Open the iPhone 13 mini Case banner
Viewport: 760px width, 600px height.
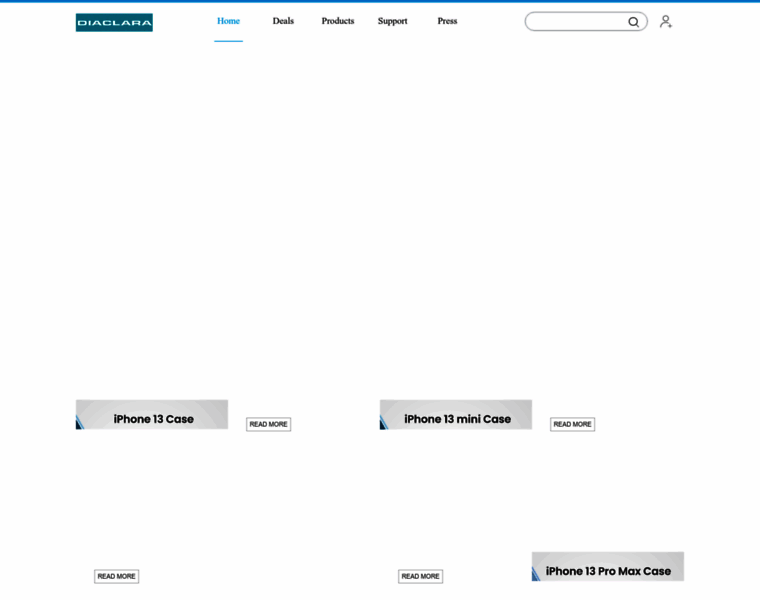(457, 415)
